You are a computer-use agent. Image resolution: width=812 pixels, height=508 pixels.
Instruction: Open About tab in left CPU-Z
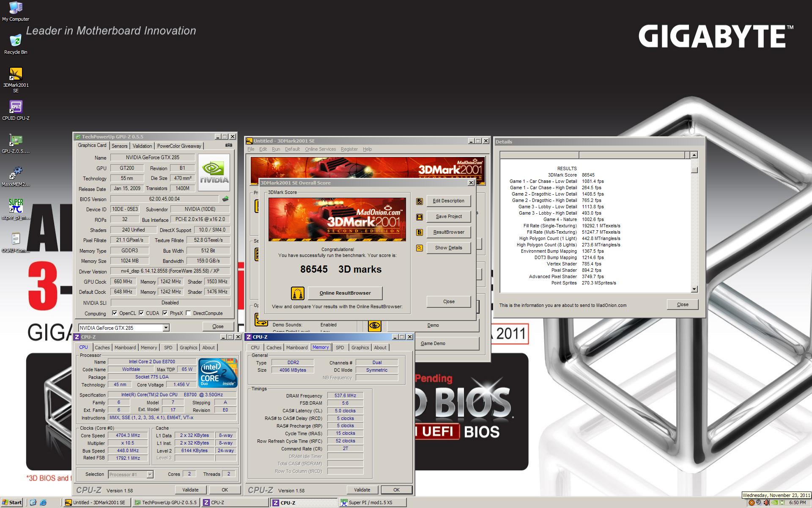tap(208, 348)
